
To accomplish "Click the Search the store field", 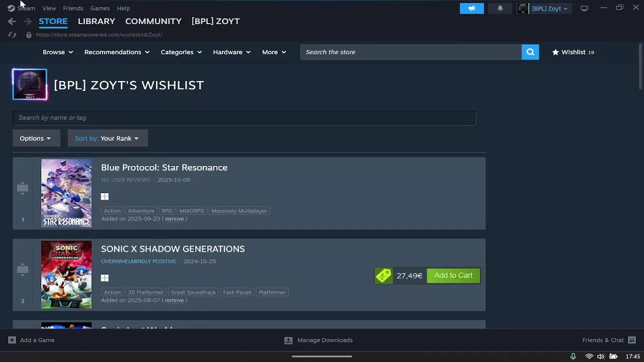I will pyautogui.click(x=411, y=52).
